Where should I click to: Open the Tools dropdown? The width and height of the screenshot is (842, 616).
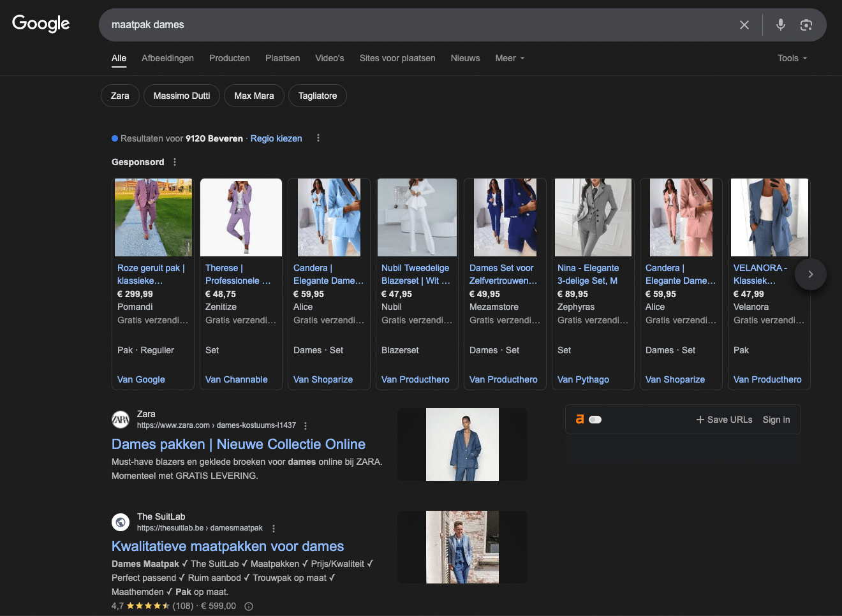[792, 58]
